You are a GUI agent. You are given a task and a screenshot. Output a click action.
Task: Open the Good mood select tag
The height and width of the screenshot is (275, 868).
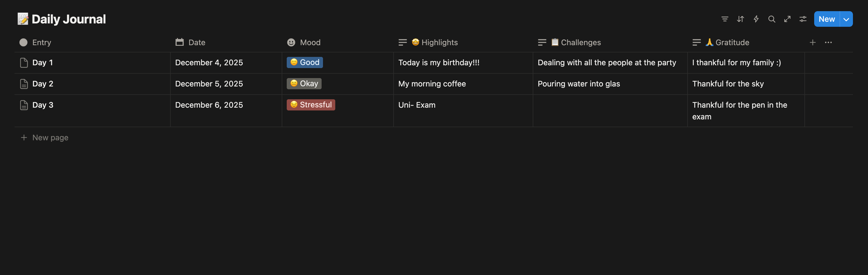[305, 62]
